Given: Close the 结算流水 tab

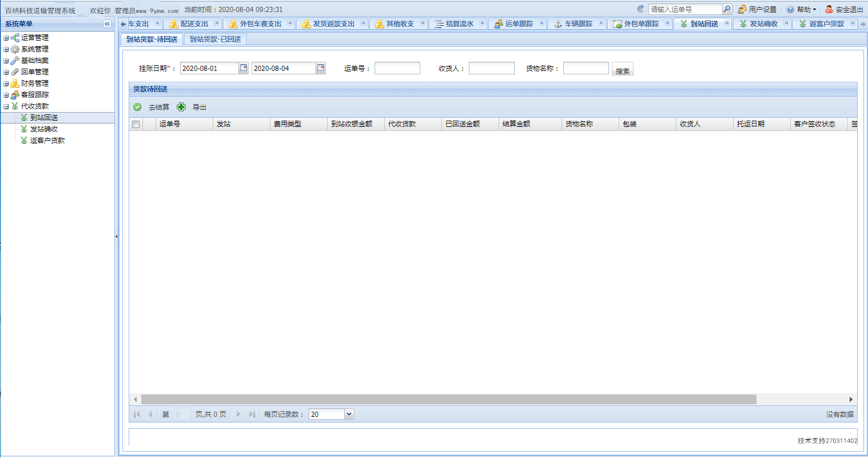Looking at the screenshot, I should pyautogui.click(x=482, y=23).
